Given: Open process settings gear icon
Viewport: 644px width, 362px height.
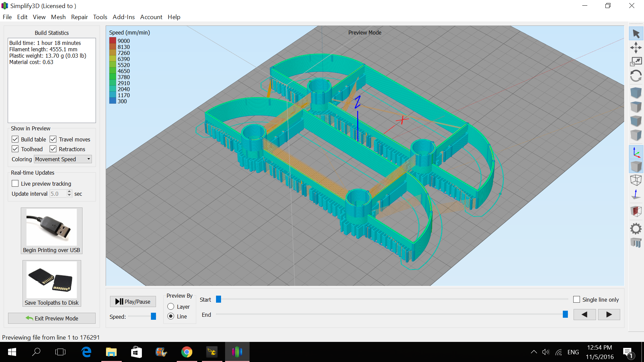Looking at the screenshot, I should click(636, 229).
